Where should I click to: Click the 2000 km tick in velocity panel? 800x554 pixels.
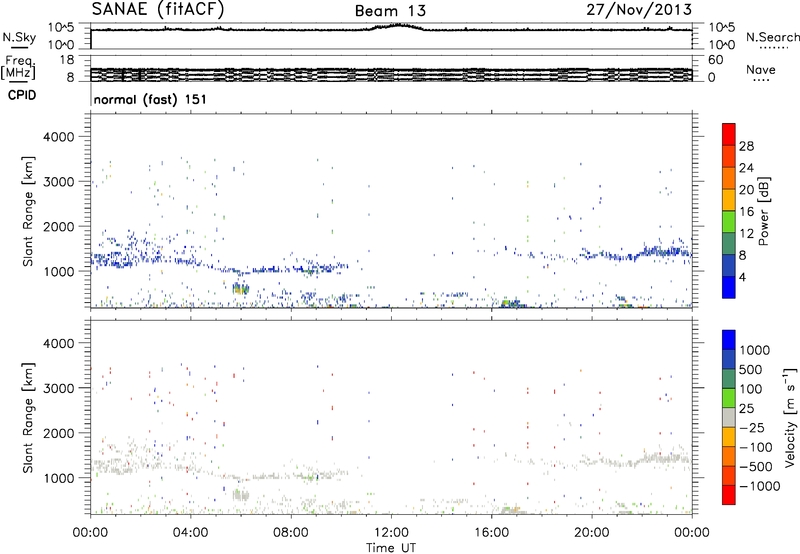click(58, 433)
